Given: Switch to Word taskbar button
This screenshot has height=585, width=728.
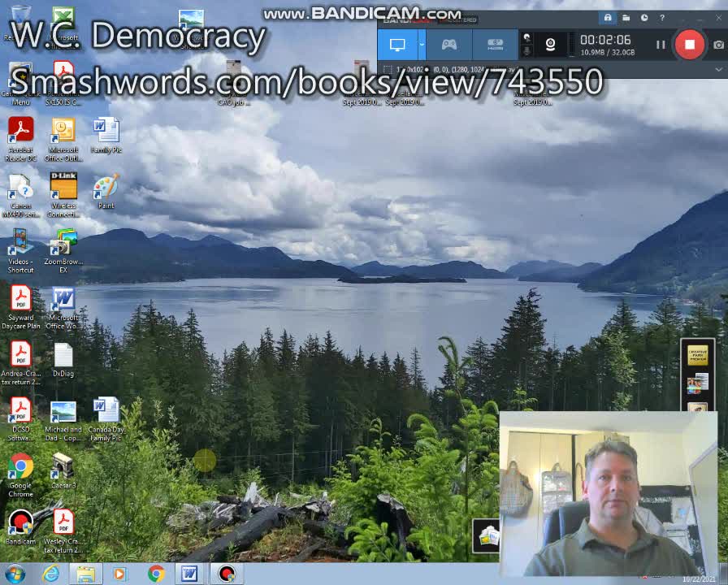Looking at the screenshot, I should (189, 574).
